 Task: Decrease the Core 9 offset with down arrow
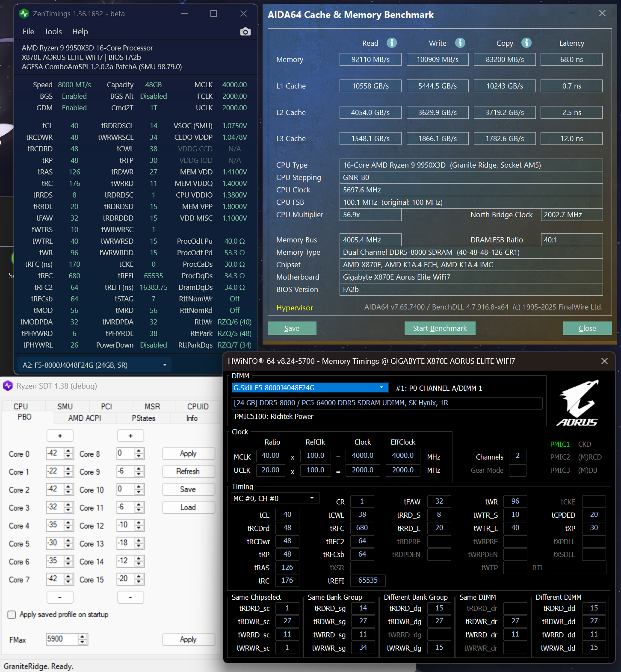tap(139, 474)
